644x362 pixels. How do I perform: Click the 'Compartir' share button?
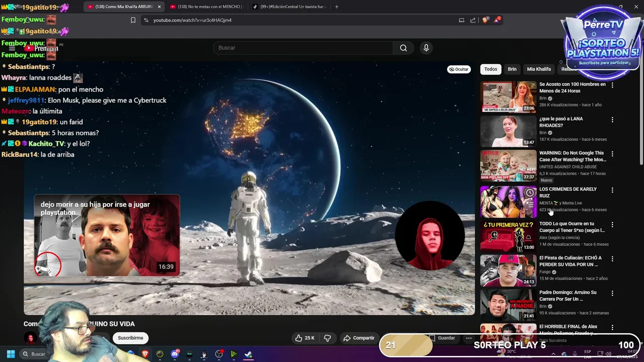click(359, 338)
